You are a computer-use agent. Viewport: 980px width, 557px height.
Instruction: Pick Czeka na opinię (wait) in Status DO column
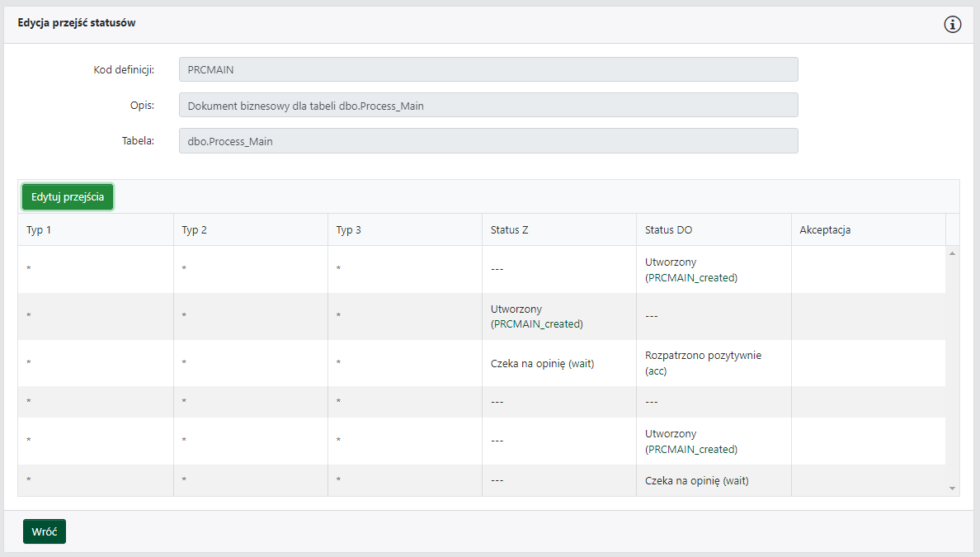696,480
